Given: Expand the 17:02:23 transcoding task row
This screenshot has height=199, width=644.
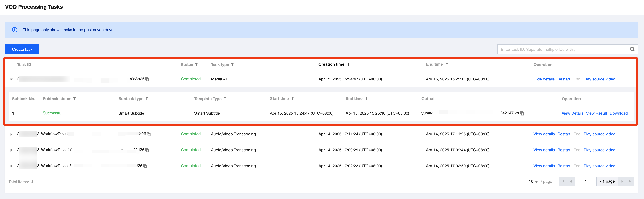Looking at the screenshot, I should [11, 166].
